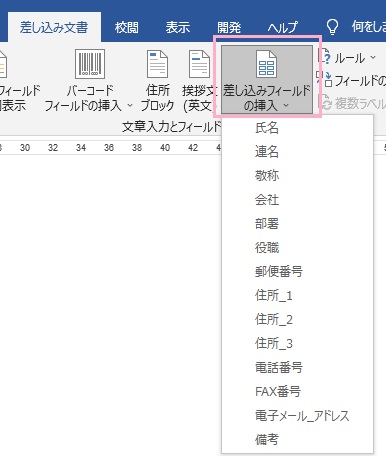
Task: Pick 住所_2 from the field list
Action: pyautogui.click(x=297, y=320)
